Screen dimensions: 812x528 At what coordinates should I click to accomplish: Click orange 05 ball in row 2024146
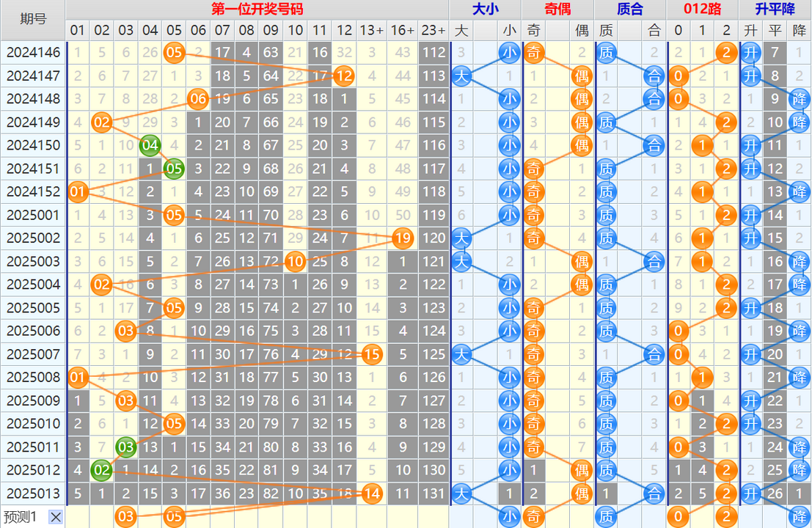pos(174,52)
